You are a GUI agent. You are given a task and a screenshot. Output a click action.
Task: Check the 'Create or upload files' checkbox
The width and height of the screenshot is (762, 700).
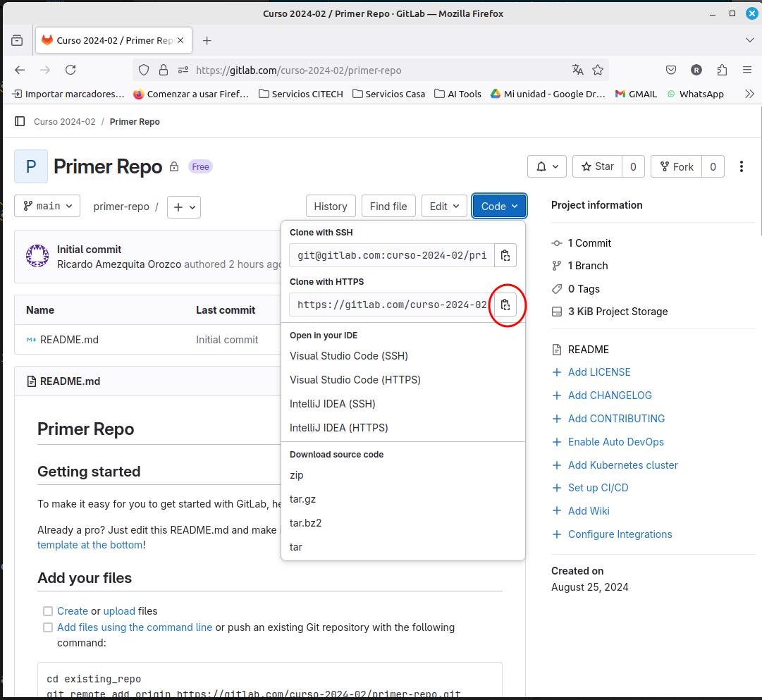pyautogui.click(x=48, y=611)
